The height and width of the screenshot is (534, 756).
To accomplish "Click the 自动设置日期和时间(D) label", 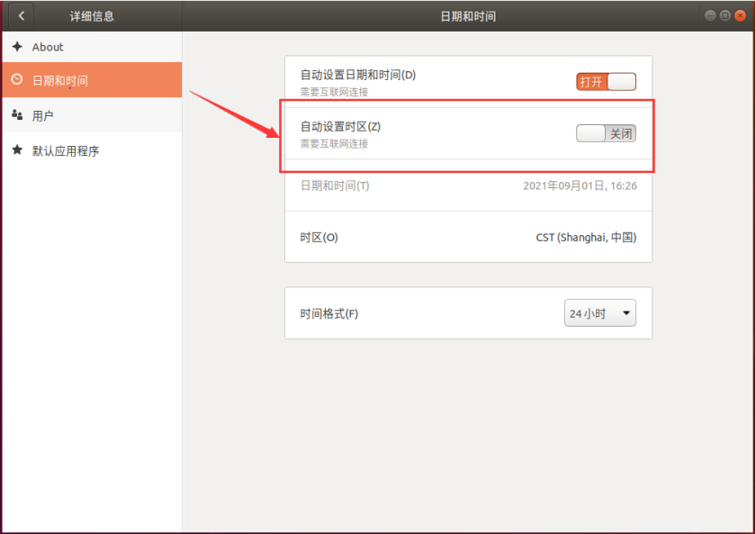I will (358, 75).
